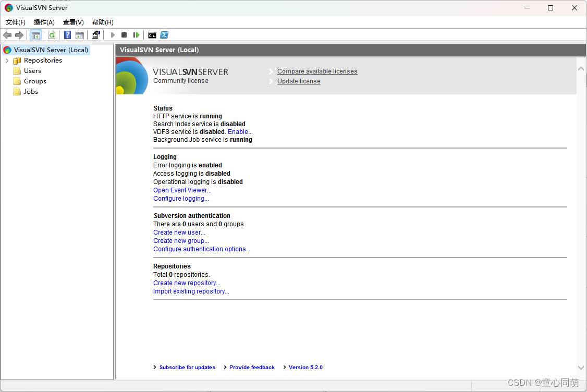Click 'HTTP service is running' status text
Screen dimensions: 587x392
[x=187, y=116]
